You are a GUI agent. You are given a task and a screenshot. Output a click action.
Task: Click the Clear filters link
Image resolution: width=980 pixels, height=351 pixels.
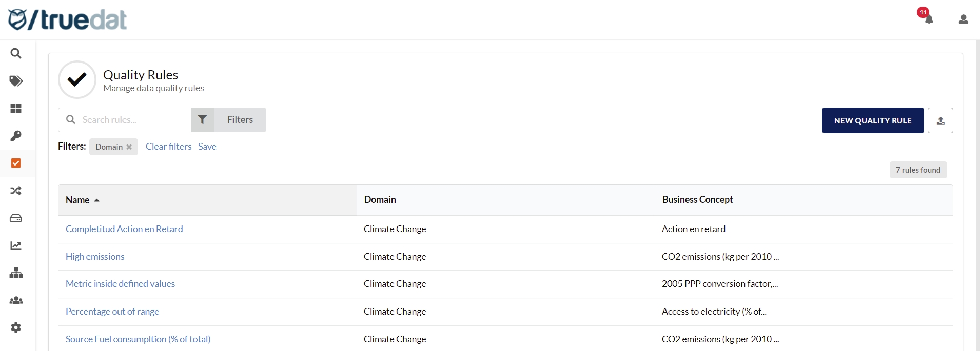tap(168, 147)
